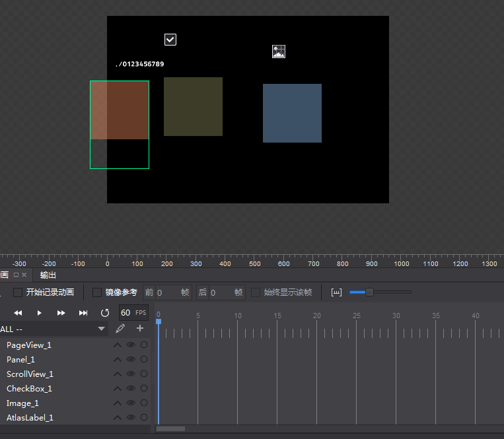504x439 pixels.
Task: Click the 60 FPS input field
Action: (x=126, y=313)
